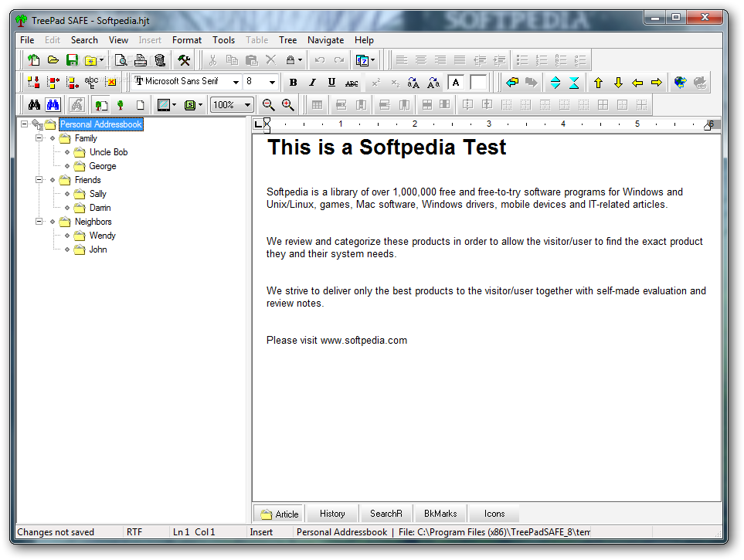Open the font size dropdown
Screen dimensions: 744x560
272,82
